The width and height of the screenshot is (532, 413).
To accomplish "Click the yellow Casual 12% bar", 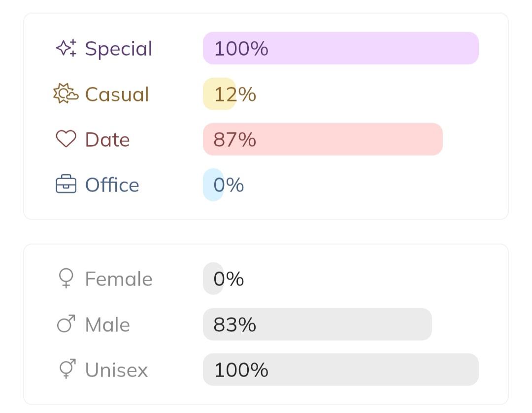I will (220, 94).
